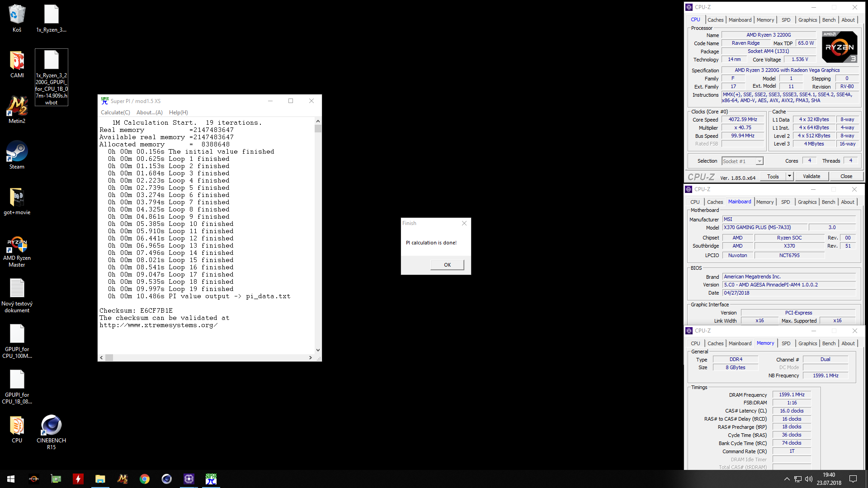
Task: Select the About tab in the top CPU-Z window
Action: [848, 20]
